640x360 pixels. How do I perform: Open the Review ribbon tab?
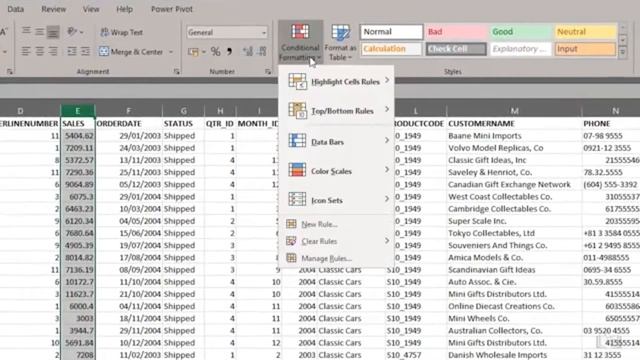[53, 9]
